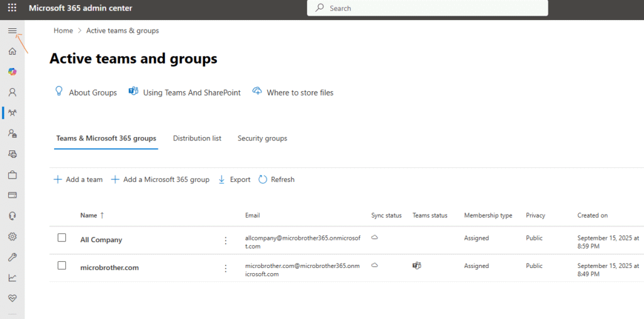Open more actions for All Company
The width and height of the screenshot is (644, 319).
(x=226, y=240)
